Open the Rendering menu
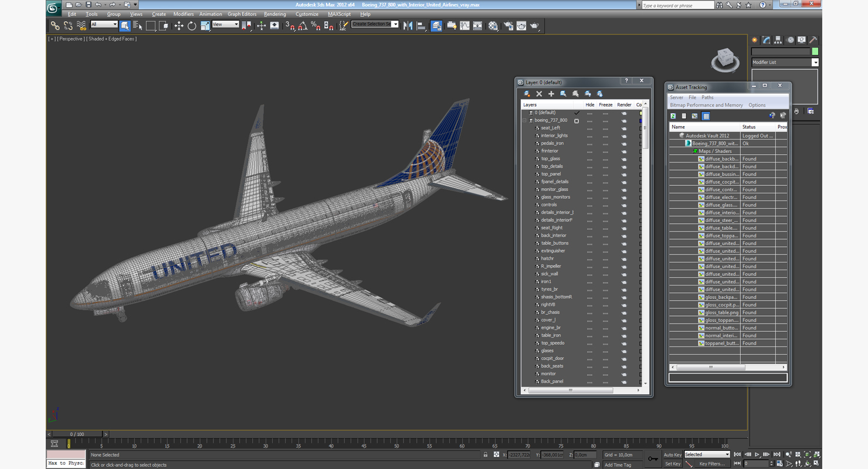 tap(274, 14)
